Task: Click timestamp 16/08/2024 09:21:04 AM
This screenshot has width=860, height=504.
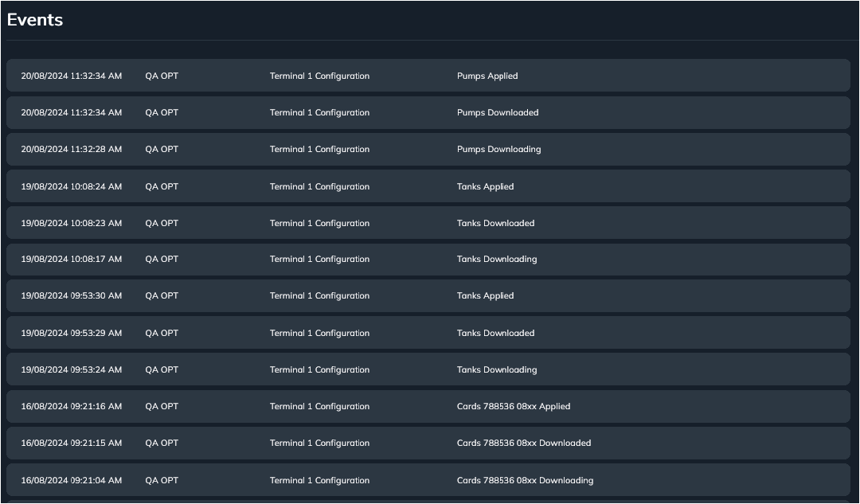Action: click(x=72, y=480)
